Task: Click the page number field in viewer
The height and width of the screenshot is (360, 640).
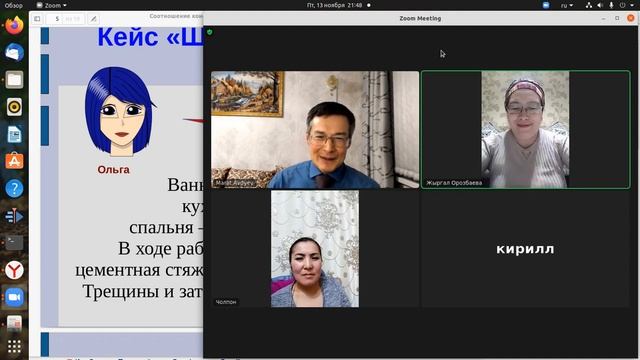Action: [56, 19]
